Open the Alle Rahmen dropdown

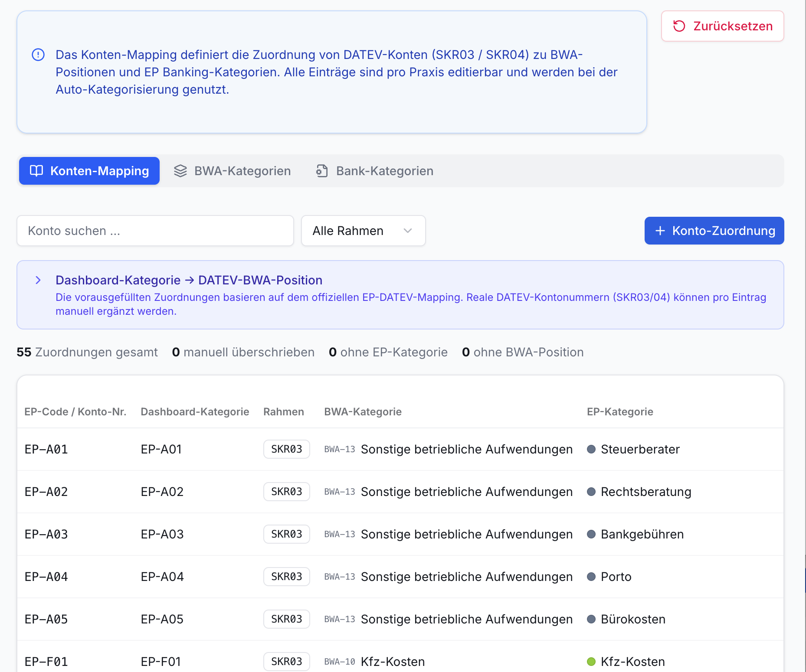363,231
